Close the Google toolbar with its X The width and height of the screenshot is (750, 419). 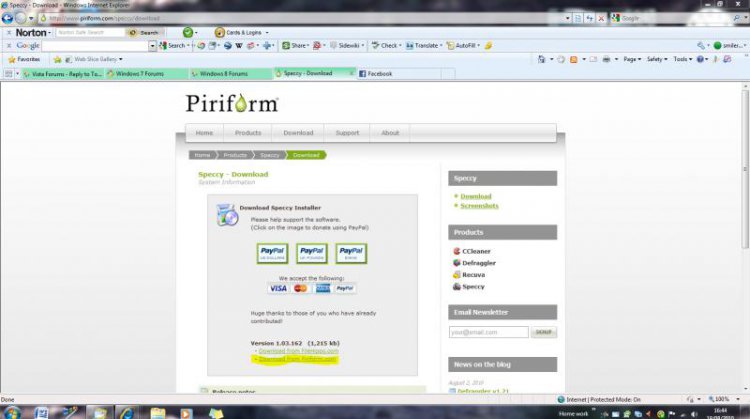tap(9, 45)
